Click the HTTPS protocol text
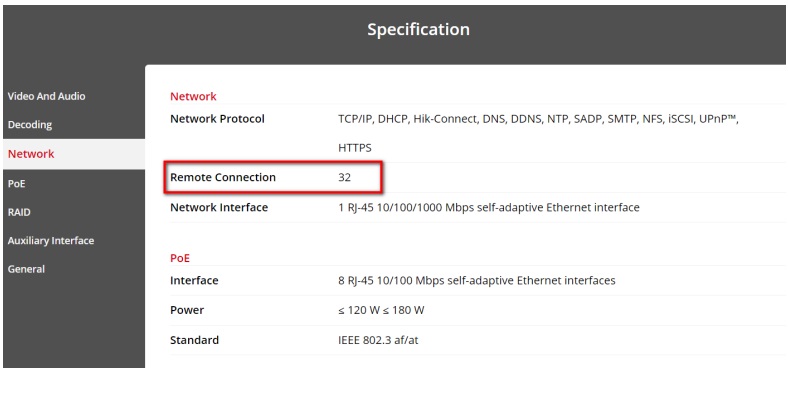788x397 pixels. coord(355,148)
